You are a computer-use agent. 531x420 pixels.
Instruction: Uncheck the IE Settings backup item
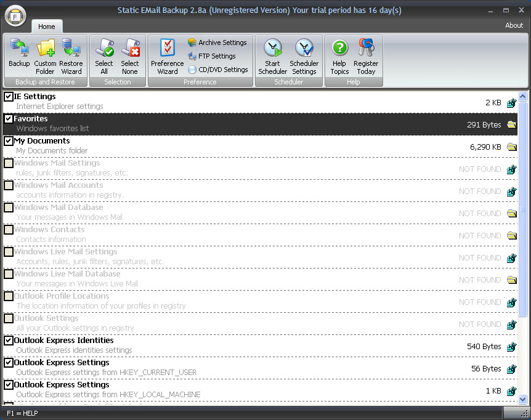pos(9,96)
